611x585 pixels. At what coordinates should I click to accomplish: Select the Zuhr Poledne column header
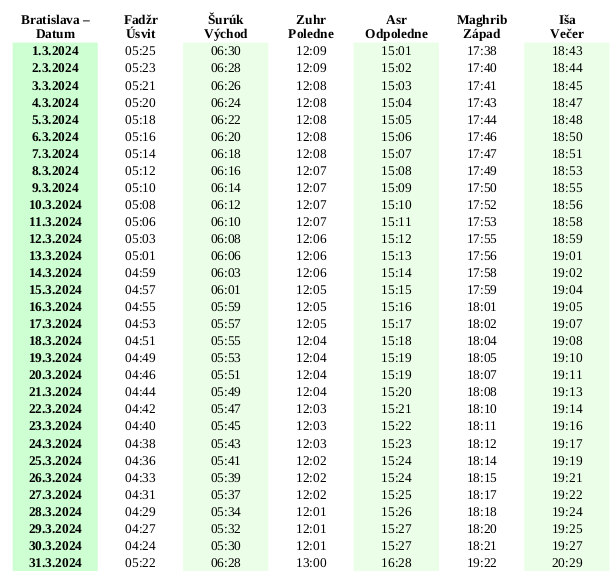click(x=311, y=27)
